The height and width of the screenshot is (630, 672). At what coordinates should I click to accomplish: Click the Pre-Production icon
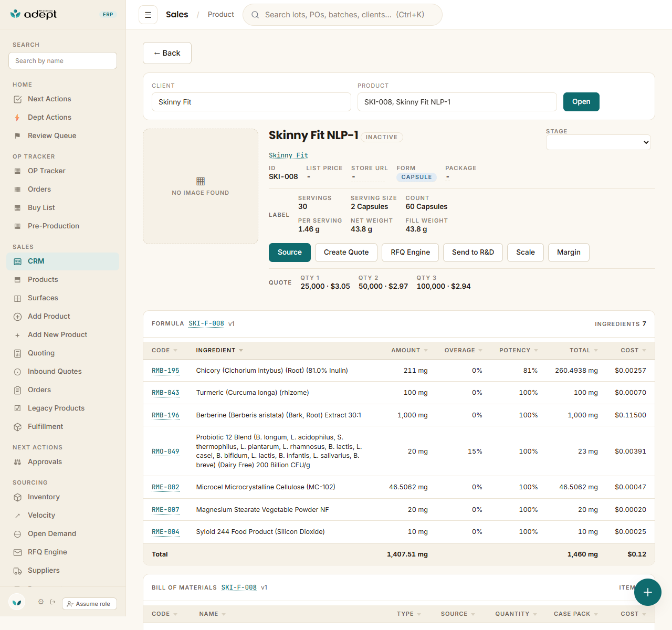[x=17, y=226]
